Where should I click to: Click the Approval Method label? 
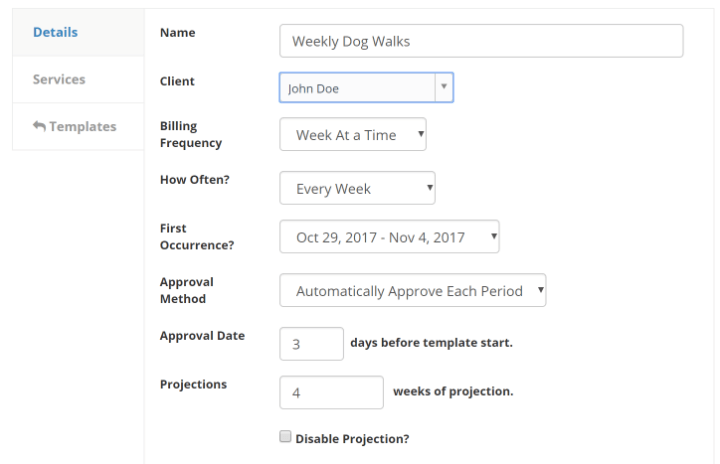click(x=187, y=290)
